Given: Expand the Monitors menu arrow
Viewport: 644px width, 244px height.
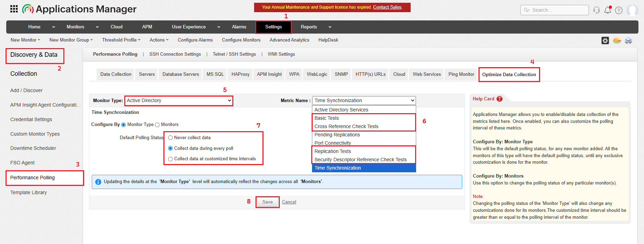Looking at the screenshot, I should [97, 27].
